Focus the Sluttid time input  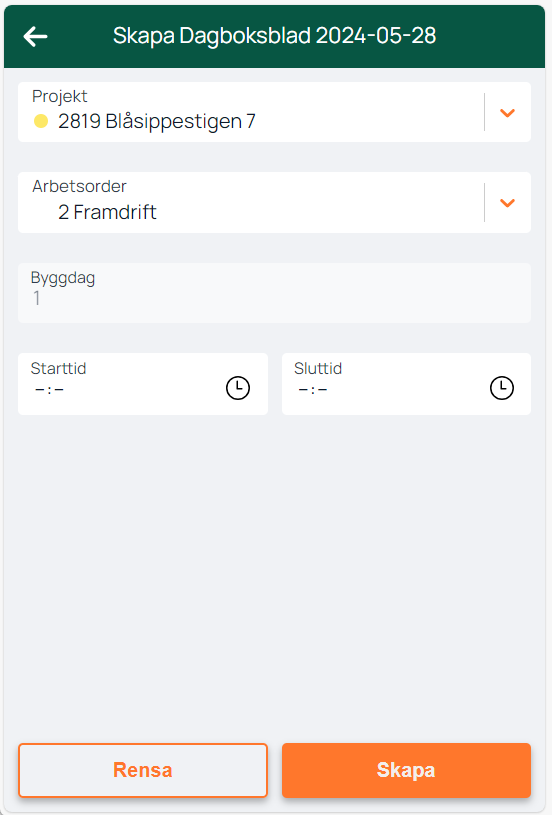pyautogui.click(x=406, y=384)
